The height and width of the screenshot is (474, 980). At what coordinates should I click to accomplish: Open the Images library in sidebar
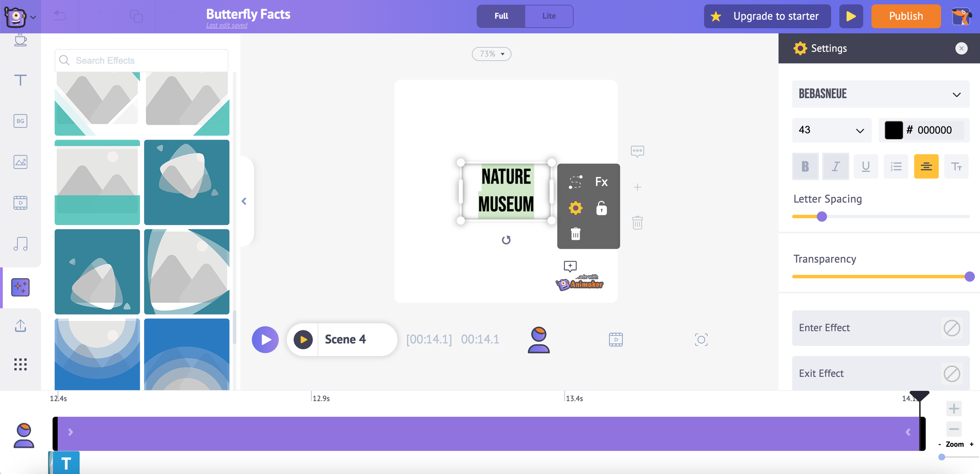pyautogui.click(x=20, y=162)
